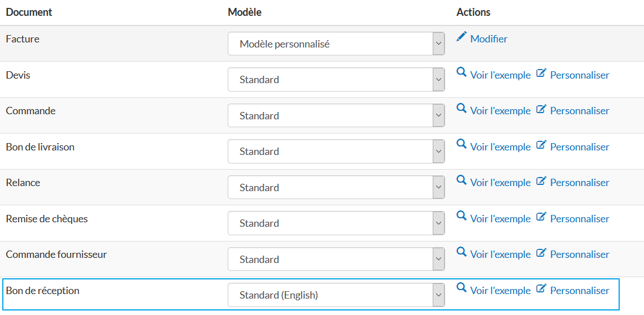
Task: Click the Modèle column header
Action: (x=245, y=12)
